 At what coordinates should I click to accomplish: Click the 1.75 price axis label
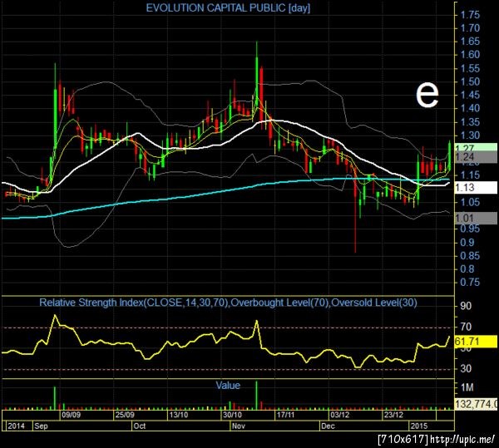(x=471, y=15)
